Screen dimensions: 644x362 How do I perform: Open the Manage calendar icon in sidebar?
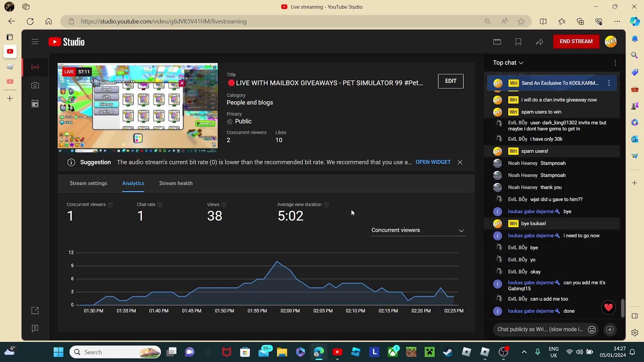(x=35, y=104)
